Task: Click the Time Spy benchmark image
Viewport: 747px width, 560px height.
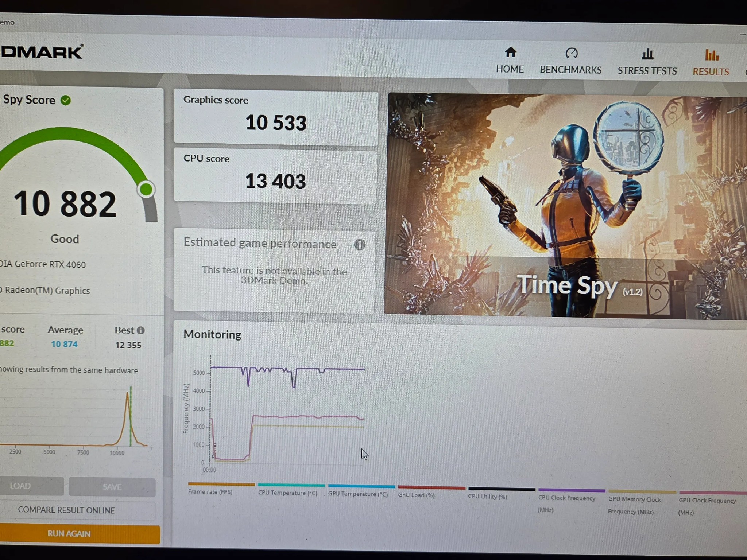Action: [565, 206]
